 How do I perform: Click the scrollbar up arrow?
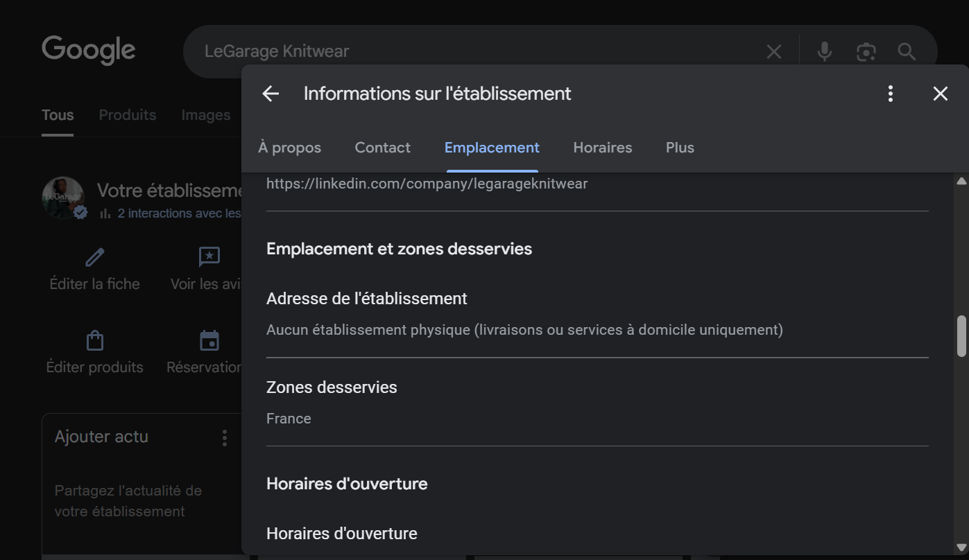(961, 181)
